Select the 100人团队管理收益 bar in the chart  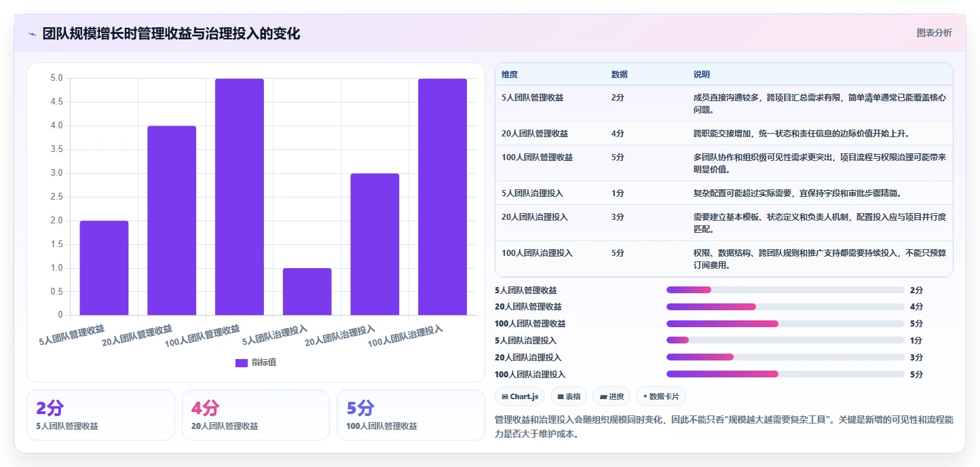(x=240, y=197)
